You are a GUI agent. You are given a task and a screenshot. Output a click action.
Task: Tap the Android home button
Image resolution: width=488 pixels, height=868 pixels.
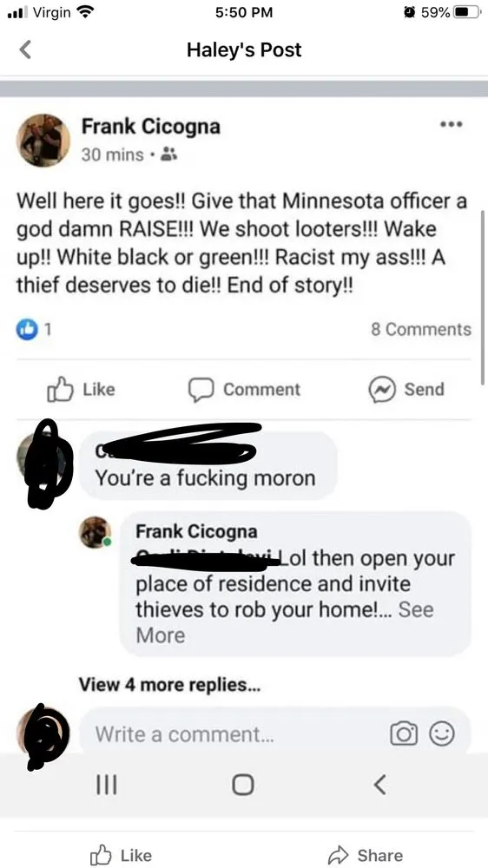click(242, 784)
